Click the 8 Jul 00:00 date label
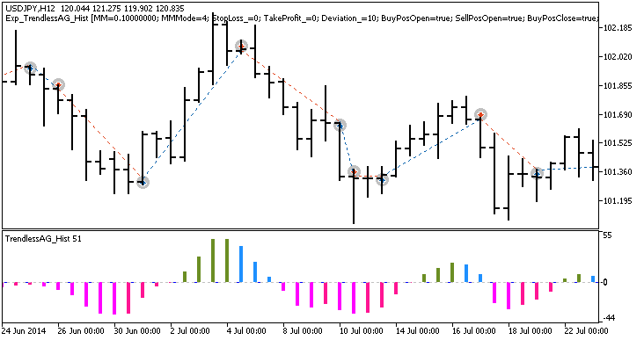644x340 pixels. pyautogui.click(x=303, y=330)
